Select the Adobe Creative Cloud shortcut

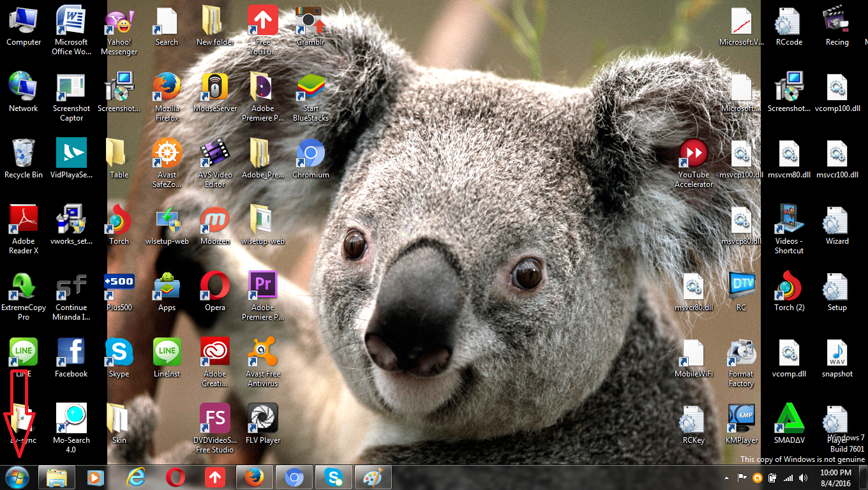[x=215, y=362]
